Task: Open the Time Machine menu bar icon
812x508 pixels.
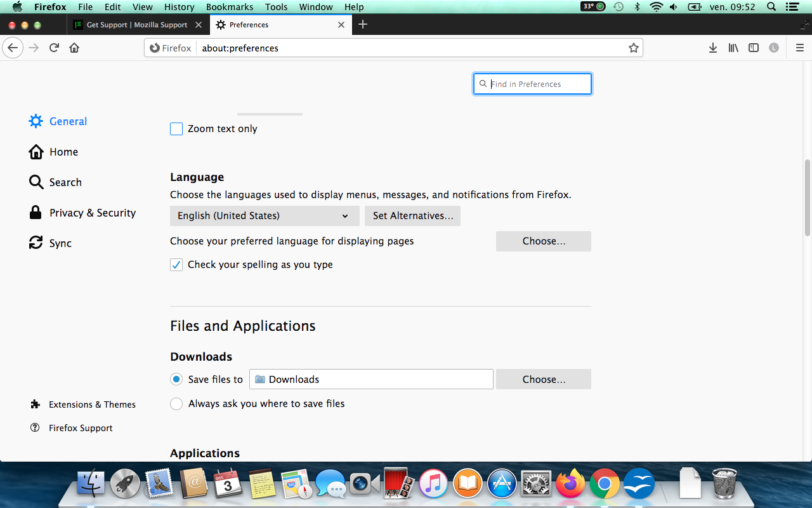Action: click(x=619, y=7)
